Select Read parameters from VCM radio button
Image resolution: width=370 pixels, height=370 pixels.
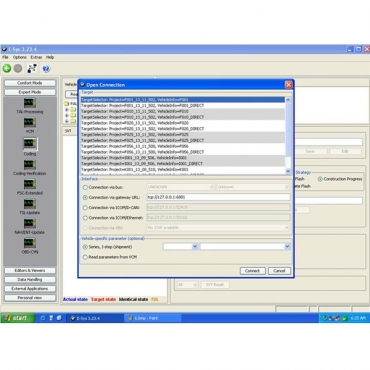pos(85,257)
